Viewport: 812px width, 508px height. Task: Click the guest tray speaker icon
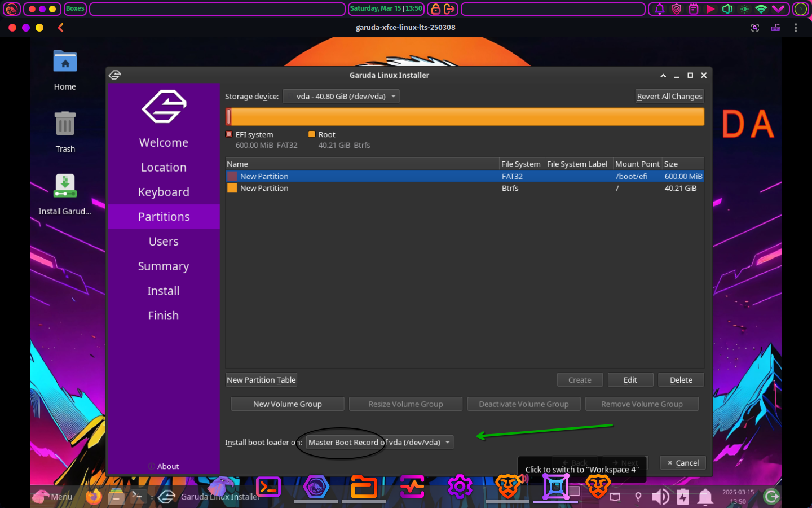coord(660,496)
